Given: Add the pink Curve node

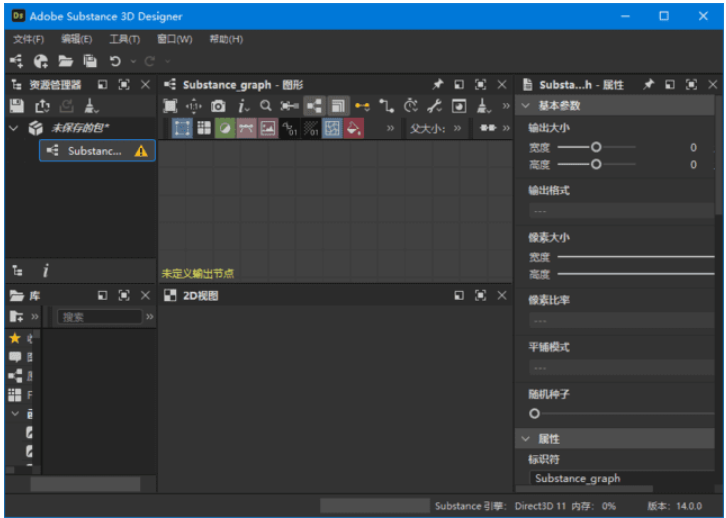Looking at the screenshot, I should pyautogui.click(x=246, y=128).
